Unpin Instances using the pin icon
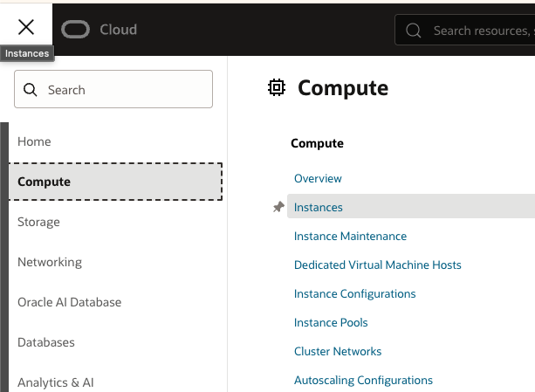The image size is (535, 392). click(278, 207)
